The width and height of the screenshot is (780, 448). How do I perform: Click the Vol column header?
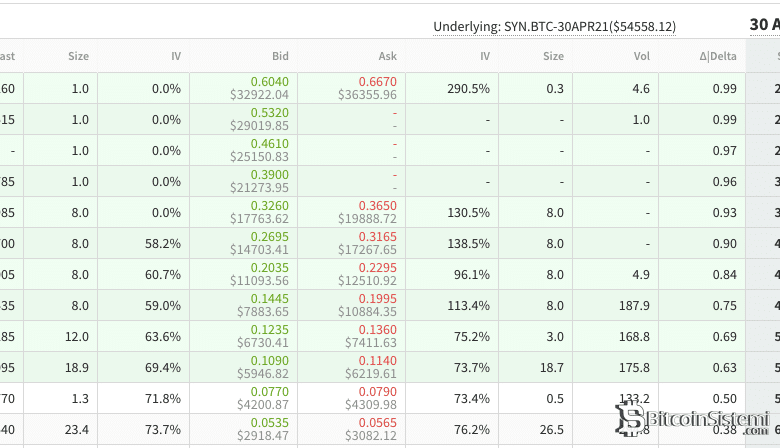click(x=641, y=57)
